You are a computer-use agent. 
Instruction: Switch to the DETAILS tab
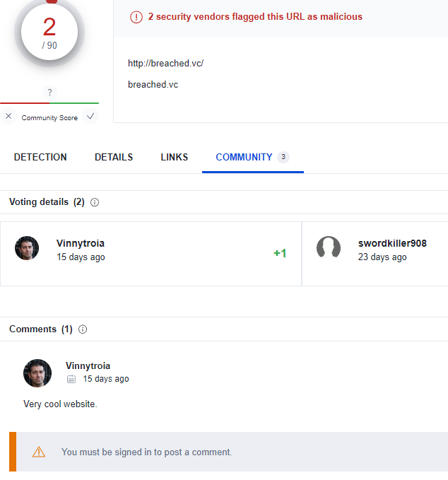[114, 157]
